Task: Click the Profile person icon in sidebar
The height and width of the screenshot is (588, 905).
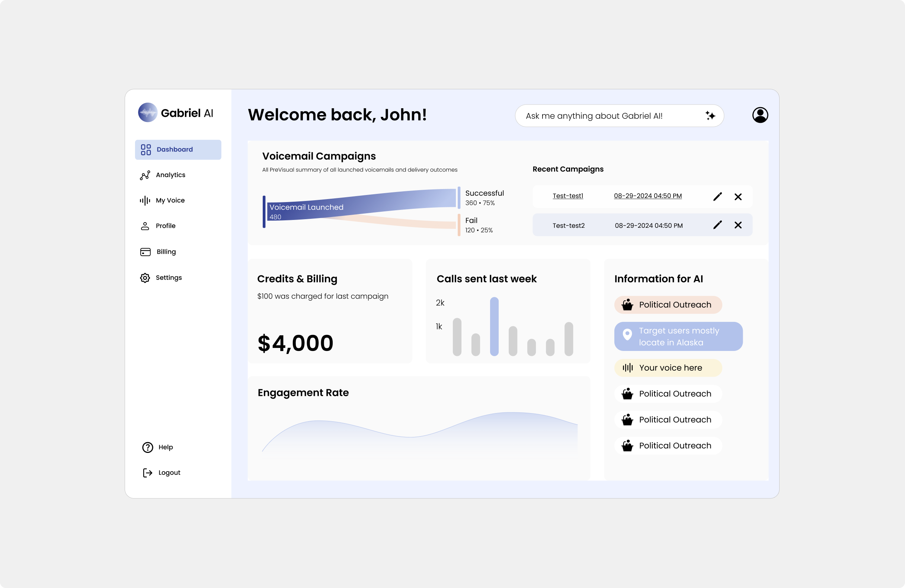Action: click(145, 226)
